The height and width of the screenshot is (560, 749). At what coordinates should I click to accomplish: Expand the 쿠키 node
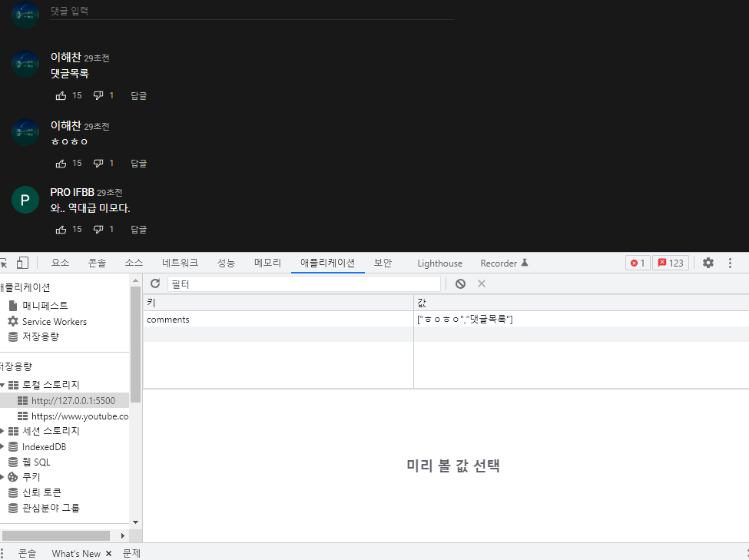2,477
